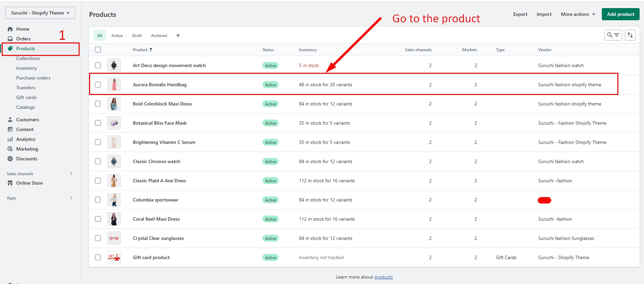Open Orders via its sidebar icon
Screen dimensions: 644x284
(x=10, y=39)
